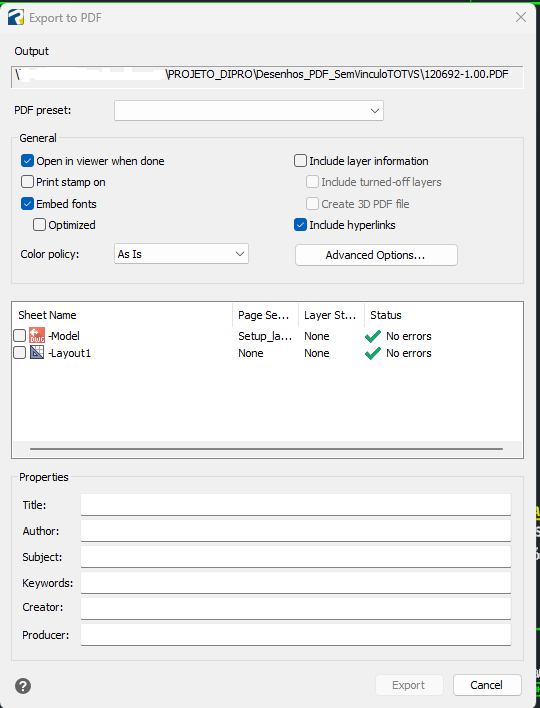
Task: Click the DWG icon beside Model sheet
Action: 37,335
